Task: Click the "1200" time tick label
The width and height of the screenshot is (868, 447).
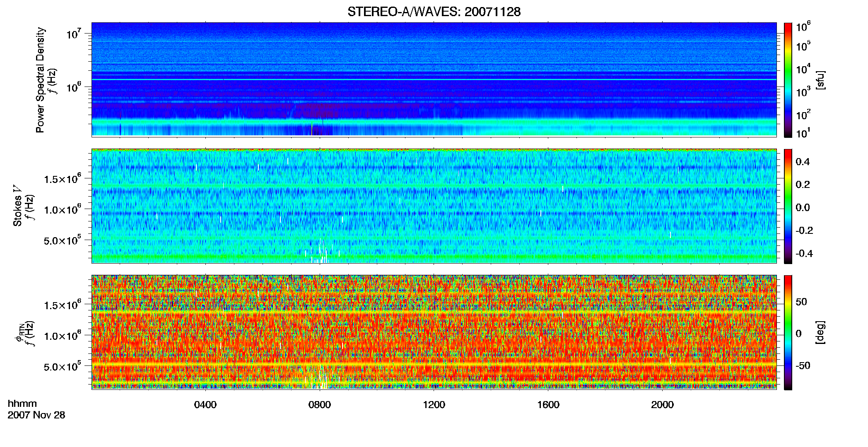Action: click(x=434, y=405)
